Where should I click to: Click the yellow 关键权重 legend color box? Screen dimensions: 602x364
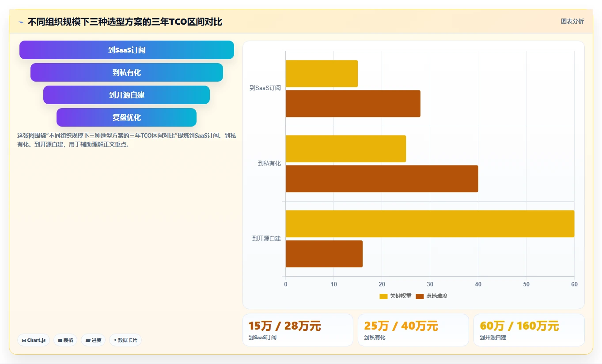[383, 296]
